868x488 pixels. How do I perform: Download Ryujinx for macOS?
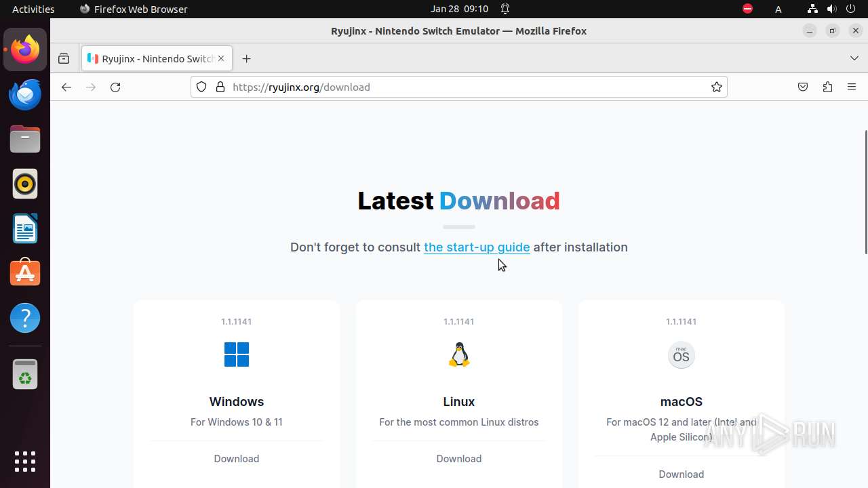pyautogui.click(x=682, y=474)
